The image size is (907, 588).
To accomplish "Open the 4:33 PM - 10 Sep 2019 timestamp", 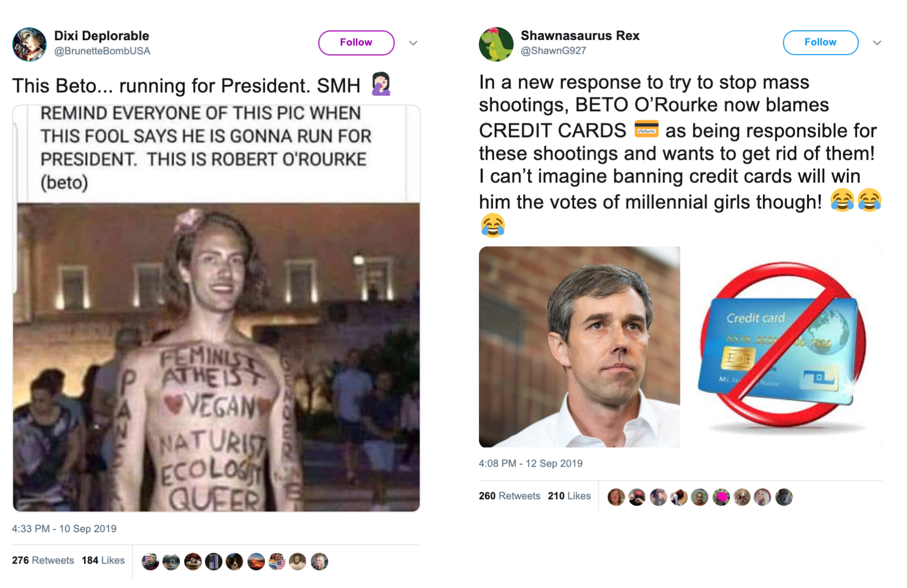I will click(64, 528).
